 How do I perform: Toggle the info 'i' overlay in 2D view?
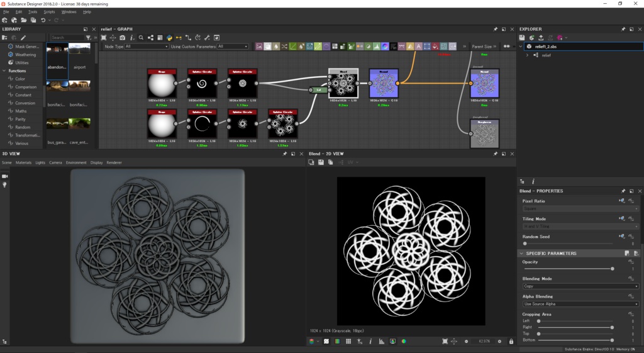pos(370,341)
